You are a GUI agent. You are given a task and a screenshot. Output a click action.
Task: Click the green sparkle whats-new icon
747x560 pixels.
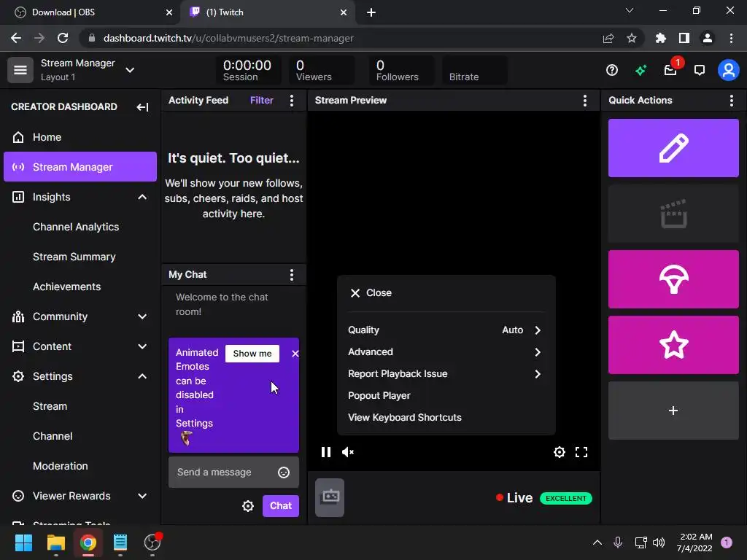640,71
